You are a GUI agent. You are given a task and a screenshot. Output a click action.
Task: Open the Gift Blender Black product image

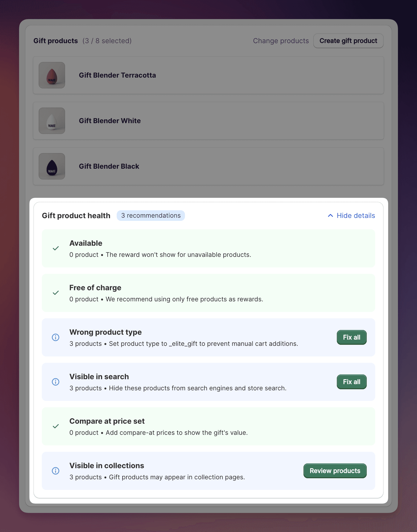click(x=52, y=166)
